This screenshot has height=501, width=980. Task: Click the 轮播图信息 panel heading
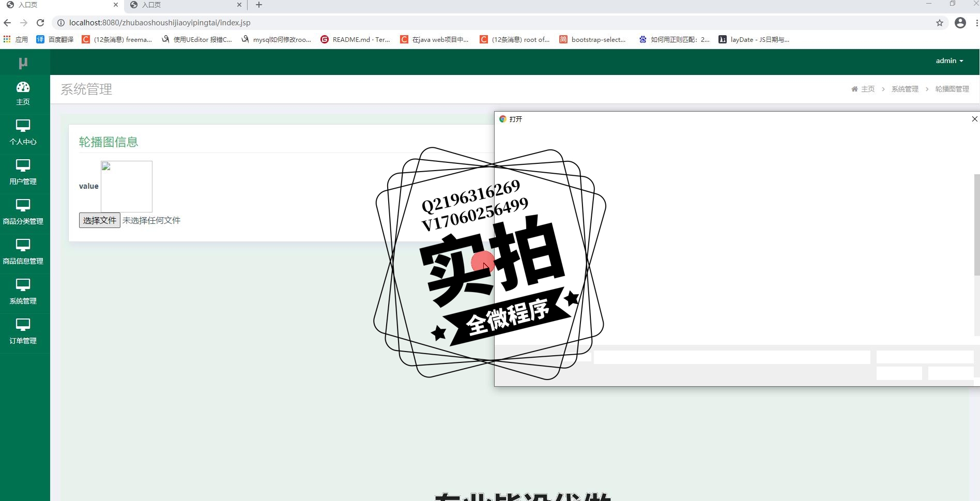(109, 142)
